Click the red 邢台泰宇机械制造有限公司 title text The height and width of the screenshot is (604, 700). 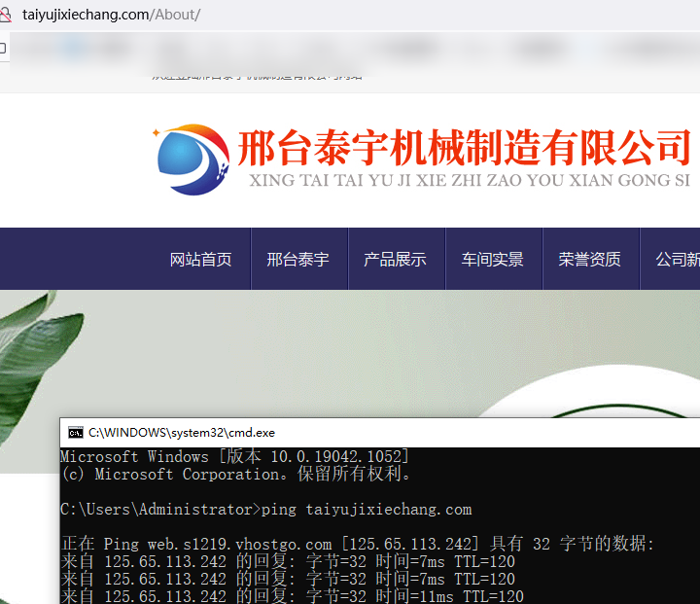464,148
